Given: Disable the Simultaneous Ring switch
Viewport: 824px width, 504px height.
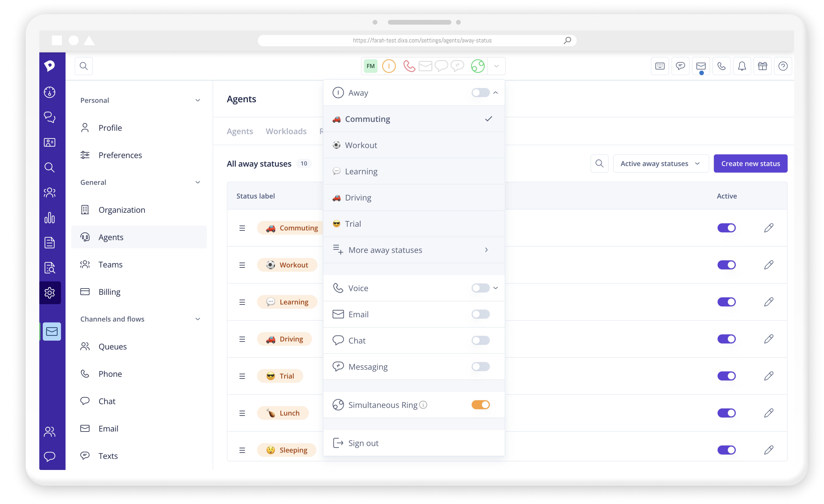Looking at the screenshot, I should 481,405.
